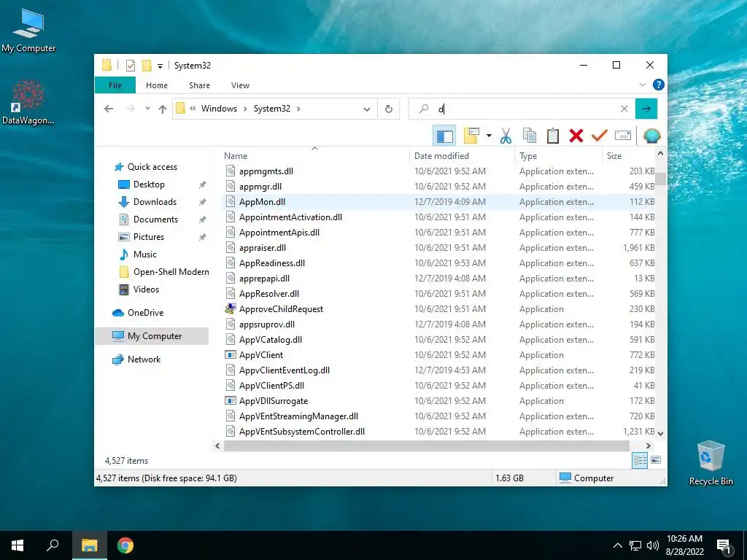Open Pictures in the navigation pane
Screen dimensions: 747x560
tap(149, 237)
